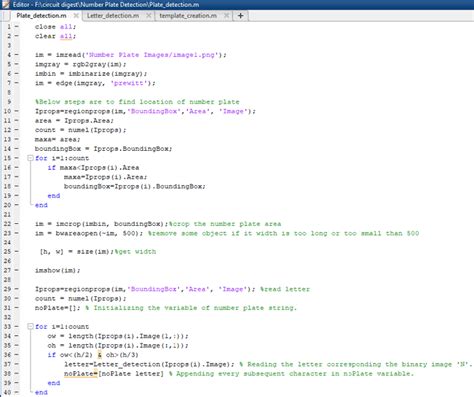Click the 'end' keyword on line 39
Viewport: 474px width, 397px height.
pos(54,383)
